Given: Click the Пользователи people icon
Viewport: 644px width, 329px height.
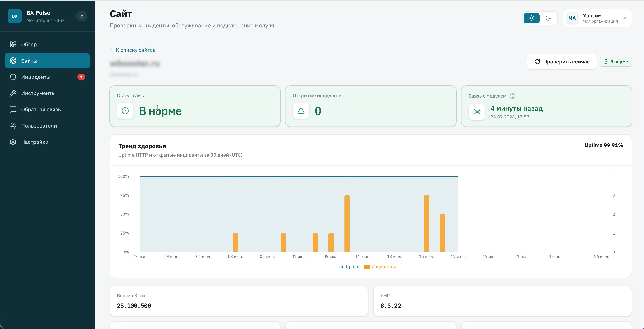Looking at the screenshot, I should coord(13,125).
